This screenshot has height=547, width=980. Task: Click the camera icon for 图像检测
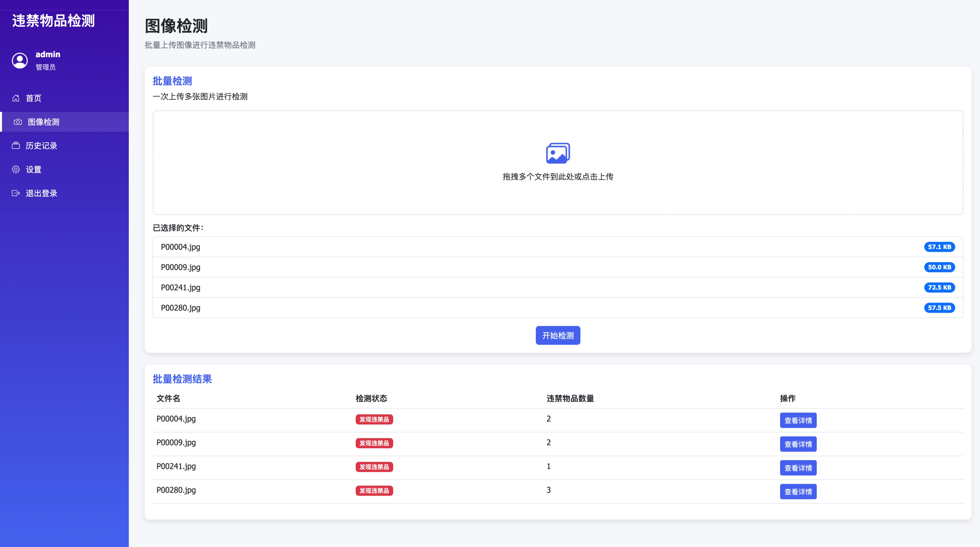tap(18, 122)
